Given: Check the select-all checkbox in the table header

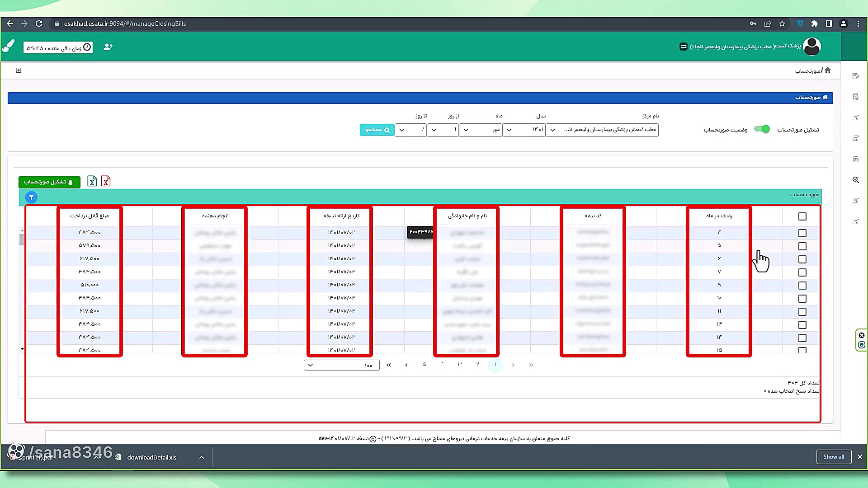Looking at the screenshot, I should point(802,216).
